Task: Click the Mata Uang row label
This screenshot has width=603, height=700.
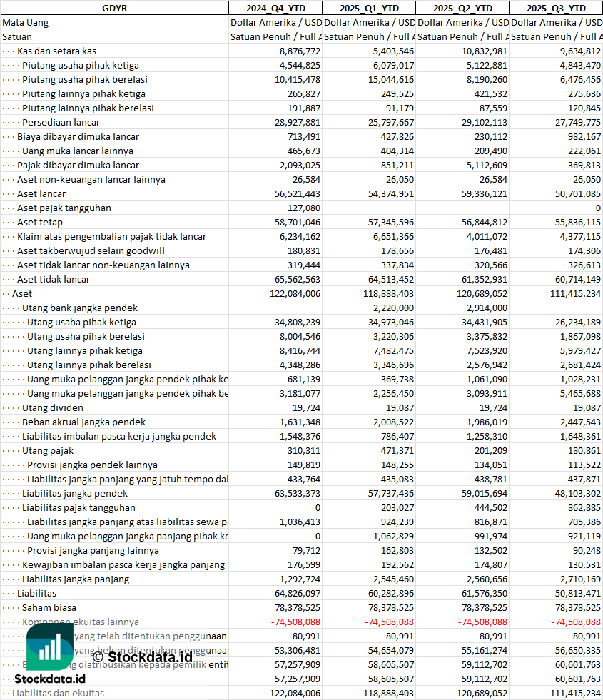Action: [26, 22]
